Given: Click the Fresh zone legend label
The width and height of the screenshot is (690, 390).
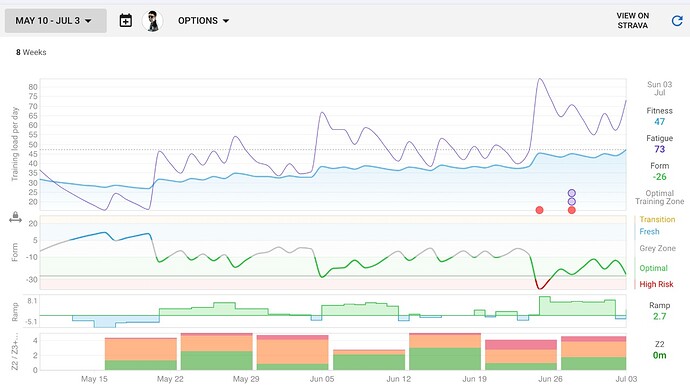Looking at the screenshot, I should click(649, 232).
